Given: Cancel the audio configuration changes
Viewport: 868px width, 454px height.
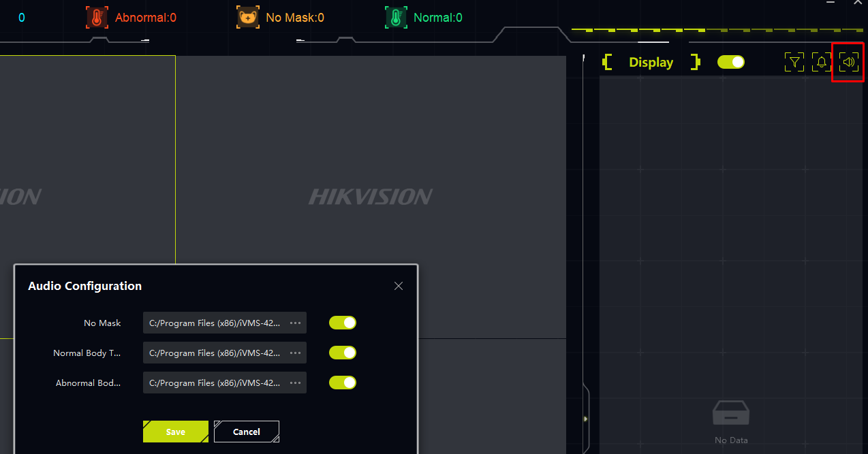Looking at the screenshot, I should pyautogui.click(x=247, y=432).
